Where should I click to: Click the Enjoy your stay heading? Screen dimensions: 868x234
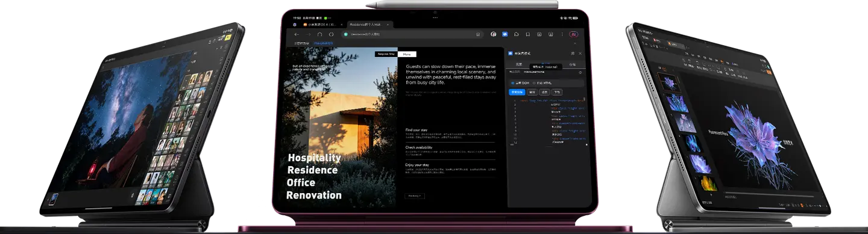point(417,164)
